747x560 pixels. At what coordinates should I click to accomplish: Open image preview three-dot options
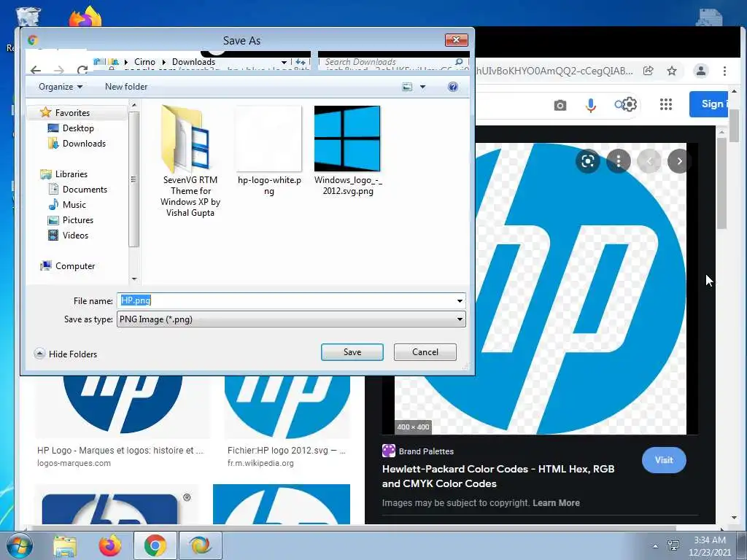tap(619, 161)
